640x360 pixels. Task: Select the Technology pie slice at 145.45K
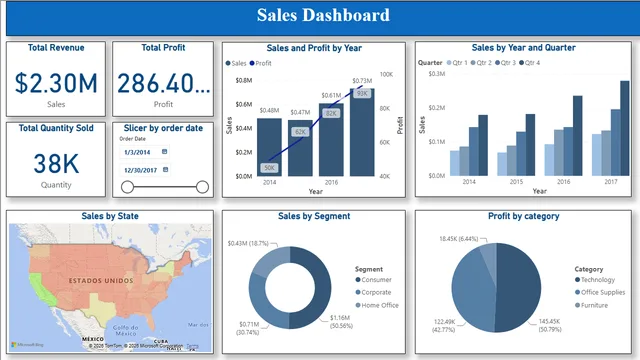click(520, 288)
